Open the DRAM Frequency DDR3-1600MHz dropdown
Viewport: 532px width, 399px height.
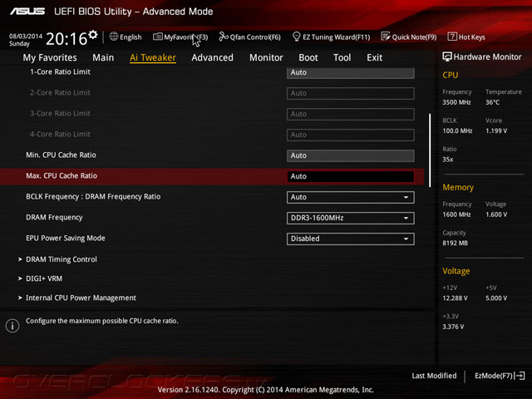click(x=351, y=218)
